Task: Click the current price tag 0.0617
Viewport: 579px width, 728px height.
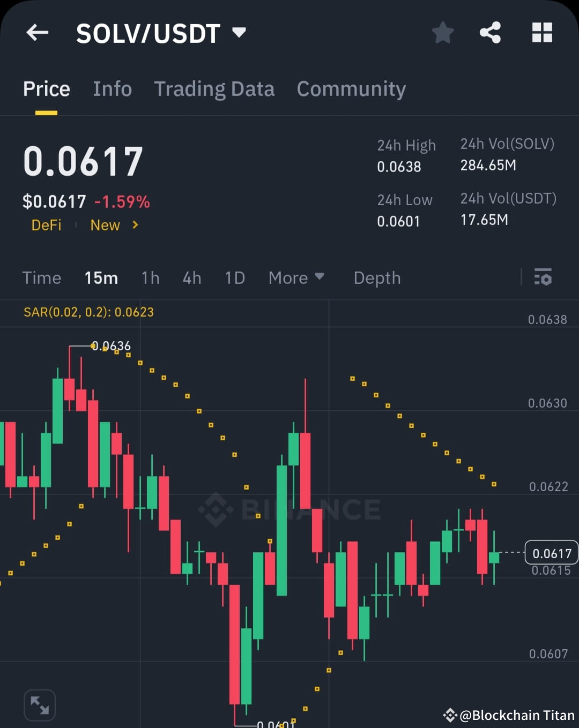Action: coord(551,553)
